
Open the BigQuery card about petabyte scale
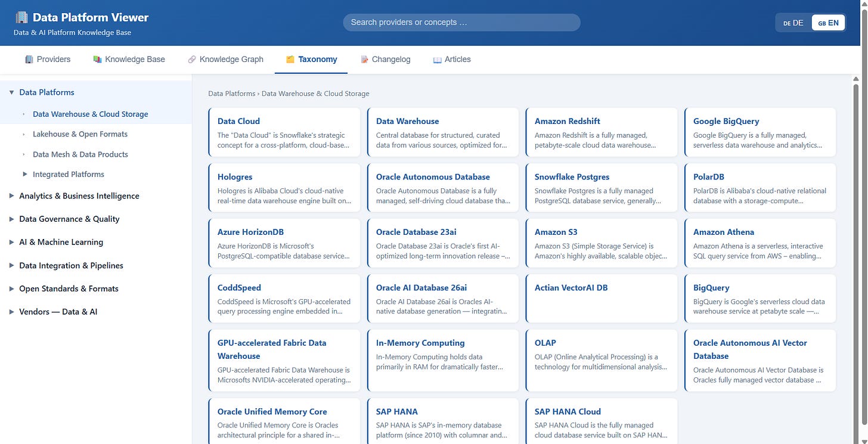click(760, 299)
